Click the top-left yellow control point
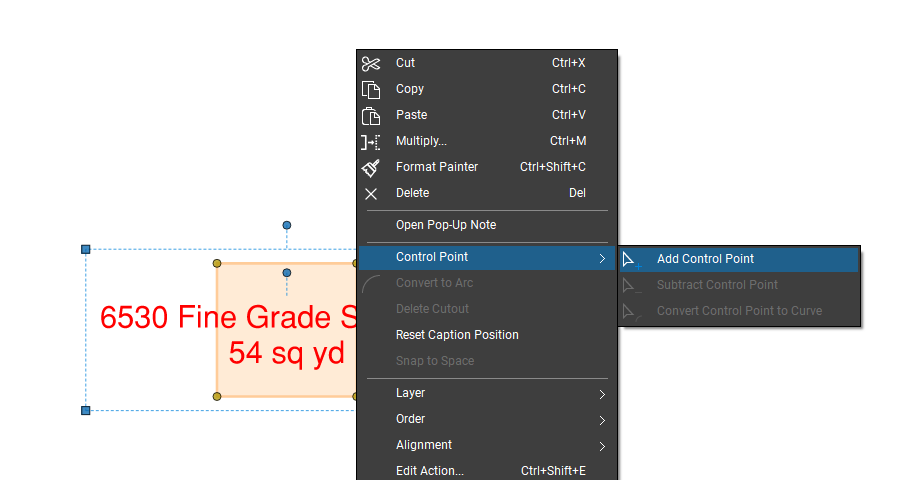The width and height of the screenshot is (899, 480). (x=217, y=263)
